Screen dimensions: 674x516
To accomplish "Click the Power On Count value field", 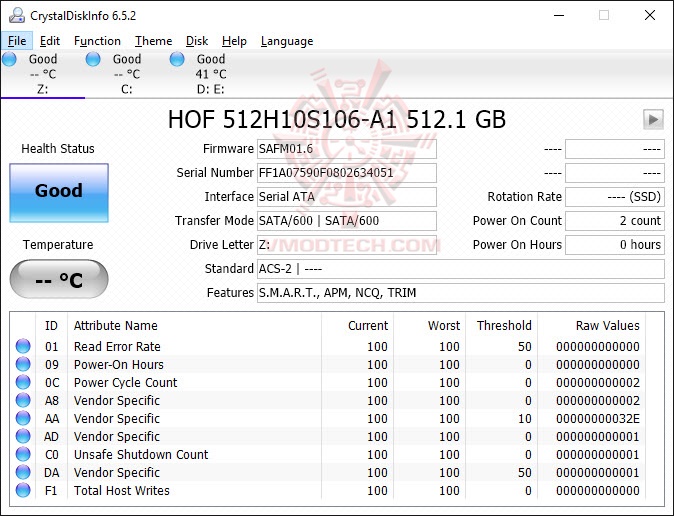I will click(x=615, y=221).
